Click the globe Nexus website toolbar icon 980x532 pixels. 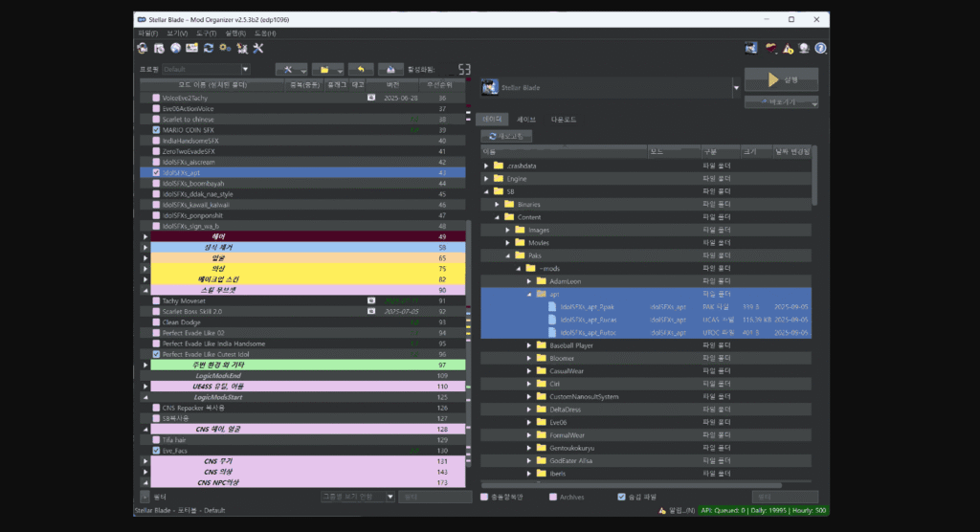[176, 48]
